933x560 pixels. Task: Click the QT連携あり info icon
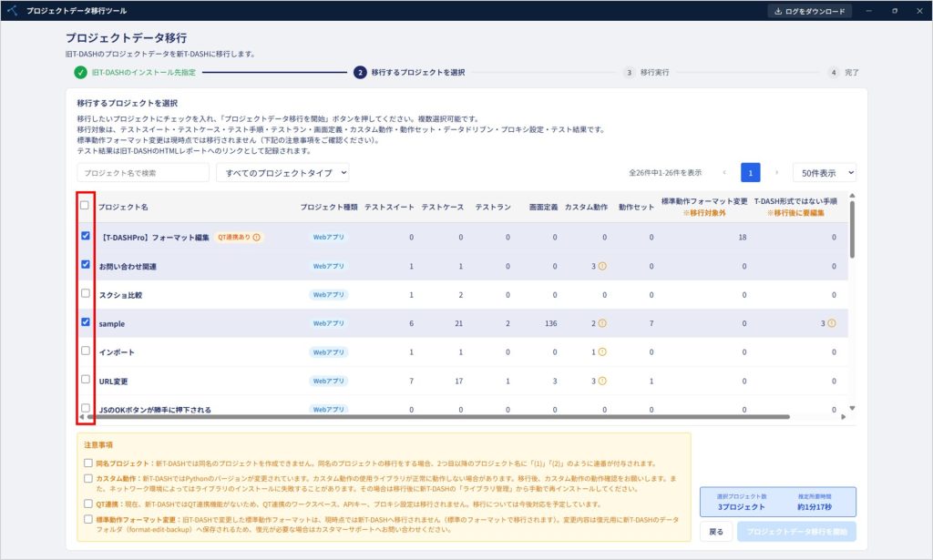click(x=256, y=237)
